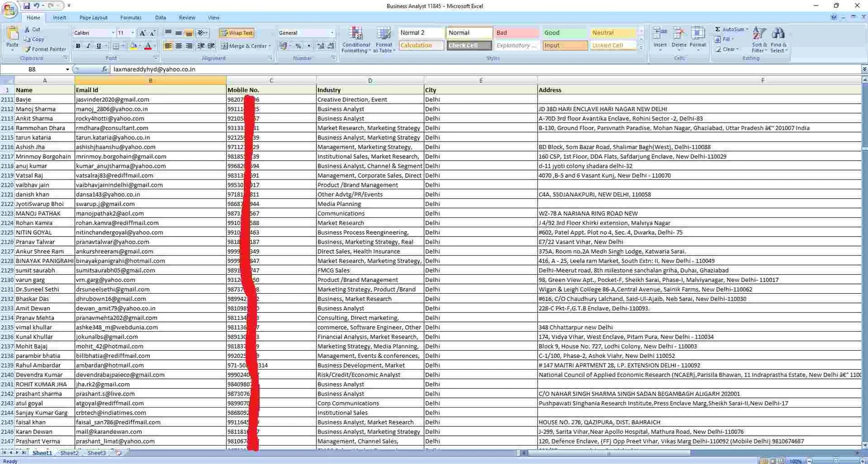
Task: Open Format as Table gallery
Action: pyautogui.click(x=384, y=40)
